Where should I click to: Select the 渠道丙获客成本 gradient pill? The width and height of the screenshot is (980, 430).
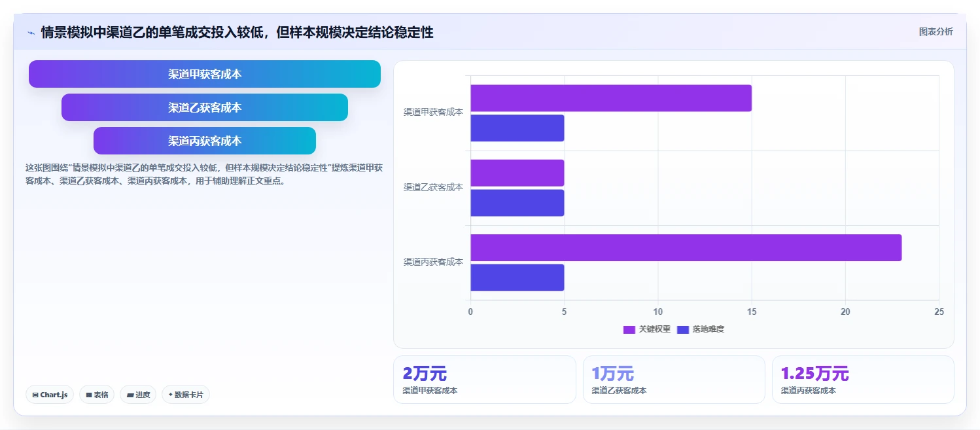pyautogui.click(x=205, y=141)
